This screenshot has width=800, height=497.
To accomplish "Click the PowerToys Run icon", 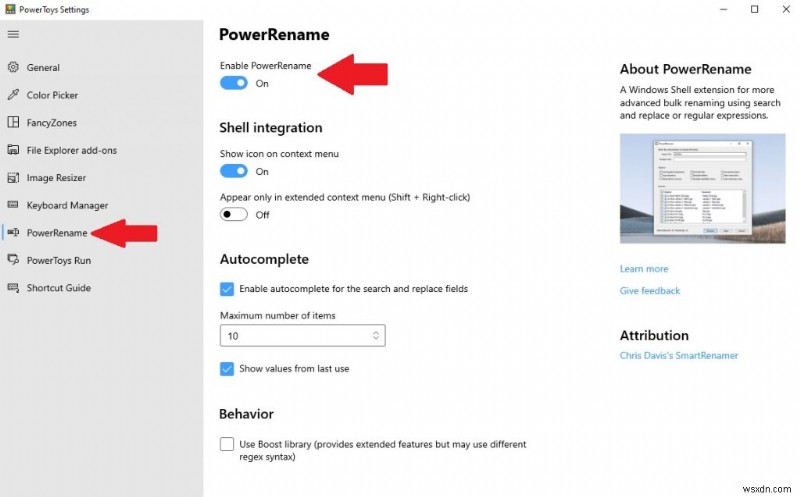I will pyautogui.click(x=13, y=260).
